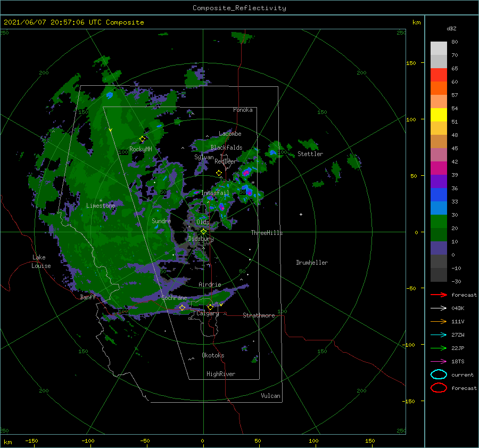Screen dimensions: 479x448
Task: Click the Calgary city label
Action: point(208,313)
